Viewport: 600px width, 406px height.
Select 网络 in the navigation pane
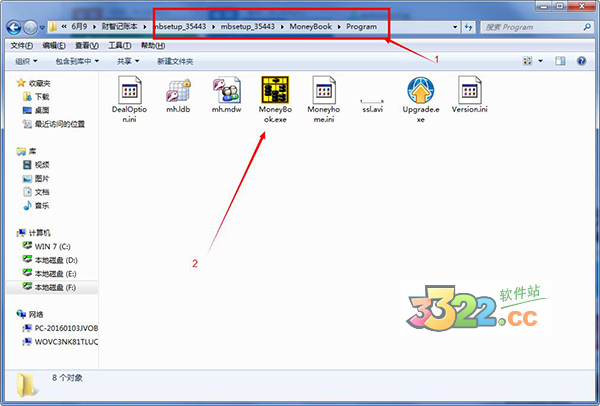point(36,315)
